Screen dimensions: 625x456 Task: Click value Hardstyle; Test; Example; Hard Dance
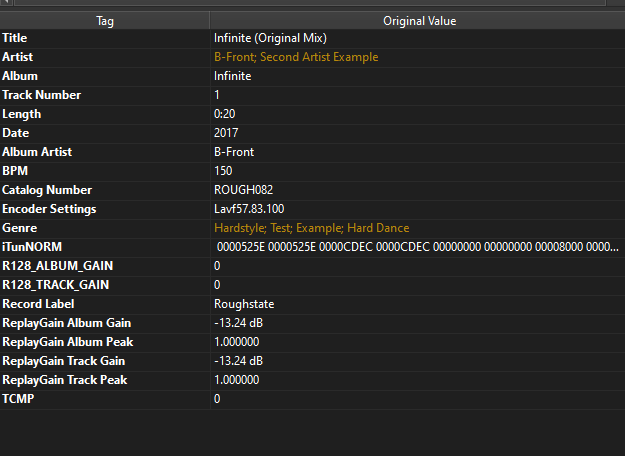(312, 228)
